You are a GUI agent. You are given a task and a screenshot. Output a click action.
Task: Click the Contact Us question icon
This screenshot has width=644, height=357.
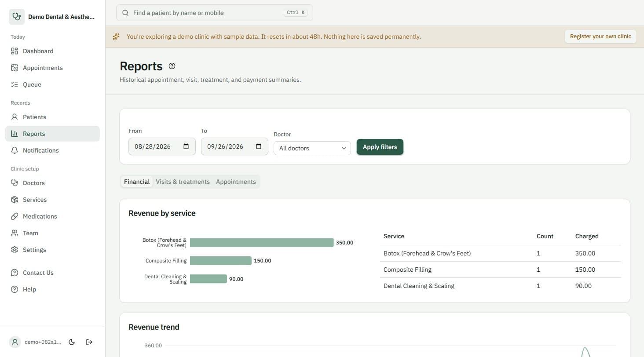coord(15,273)
